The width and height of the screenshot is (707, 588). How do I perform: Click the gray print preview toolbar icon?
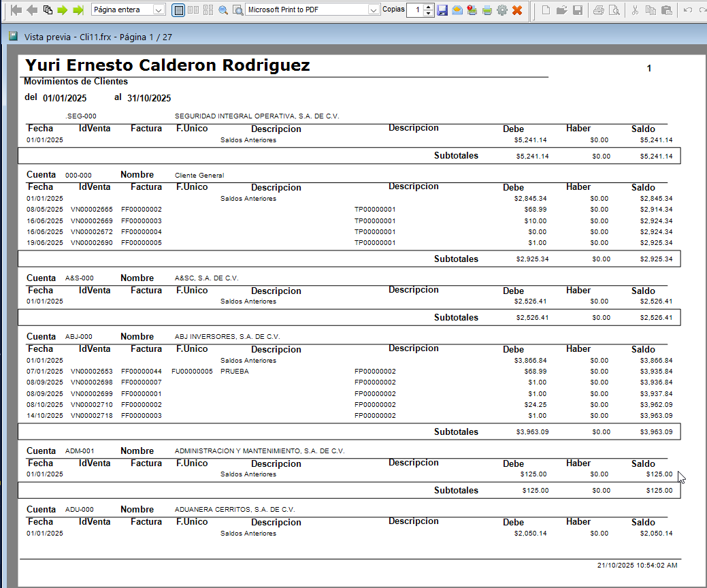point(614,10)
